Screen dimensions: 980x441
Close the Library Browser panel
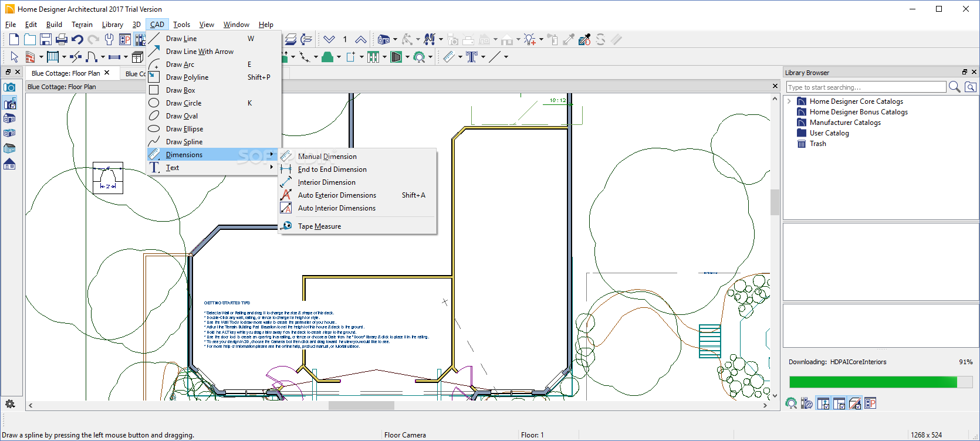(x=974, y=72)
